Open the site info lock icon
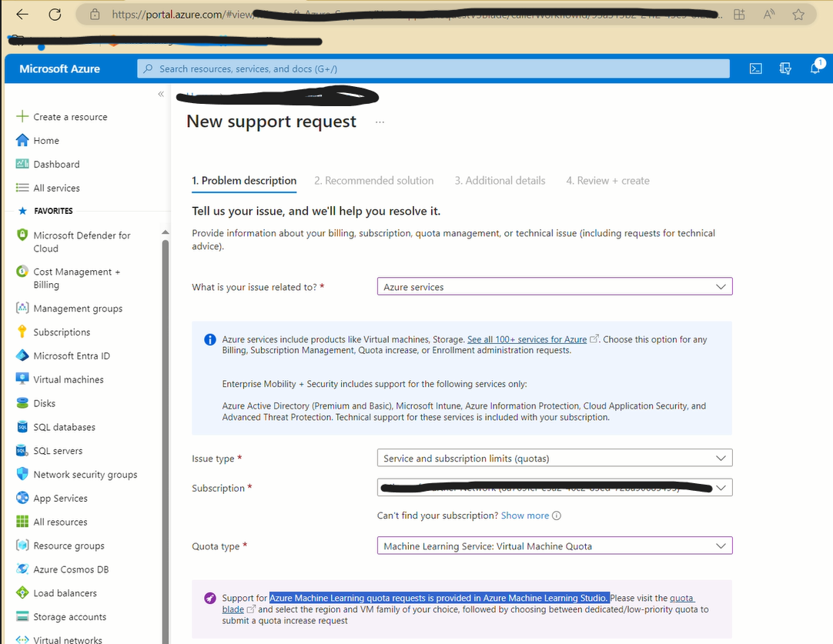The image size is (833, 644). tap(95, 15)
